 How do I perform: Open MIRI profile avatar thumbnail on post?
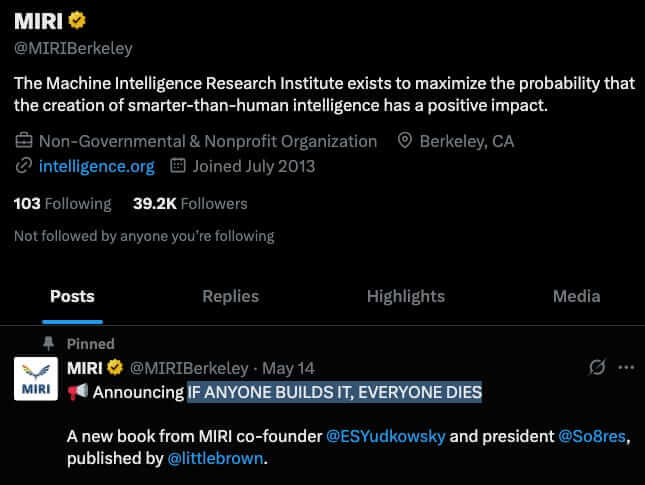click(x=36, y=378)
